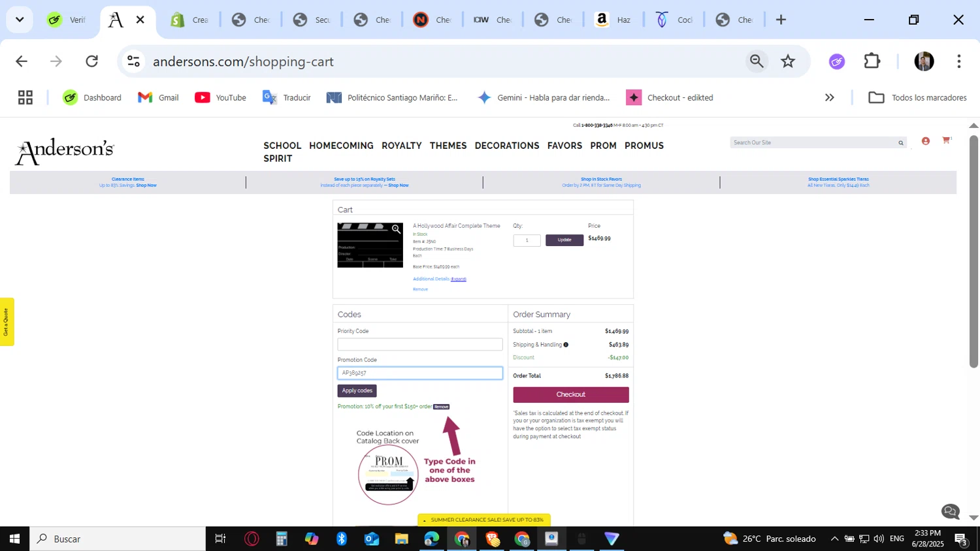Screen dimensions: 980x551
Task: Open the SCHOOL SPIRIT menu
Action: point(282,151)
